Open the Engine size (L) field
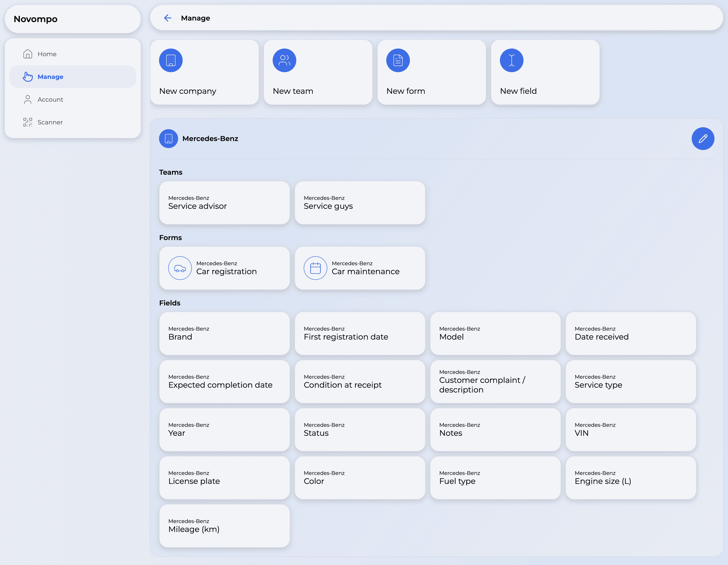This screenshot has width=728, height=565. [631, 478]
